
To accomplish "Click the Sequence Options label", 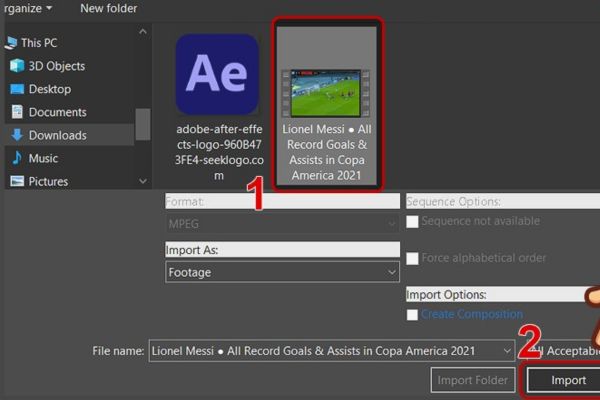I will click(453, 201).
